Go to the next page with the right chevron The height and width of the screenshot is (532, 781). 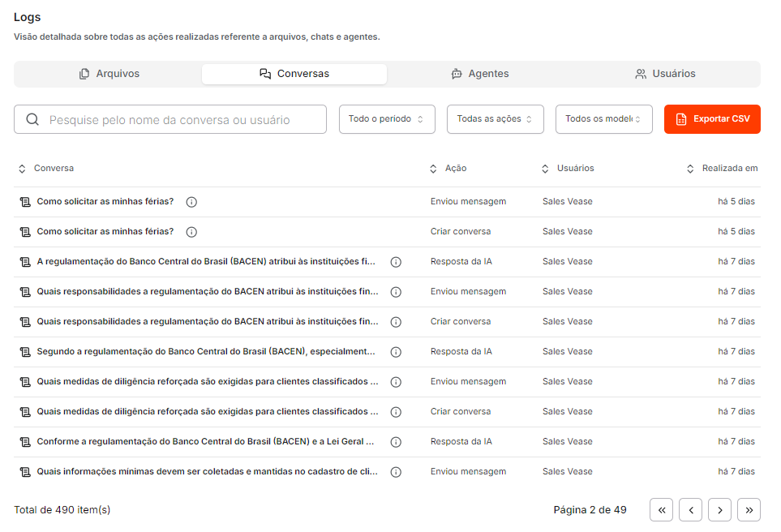719,509
